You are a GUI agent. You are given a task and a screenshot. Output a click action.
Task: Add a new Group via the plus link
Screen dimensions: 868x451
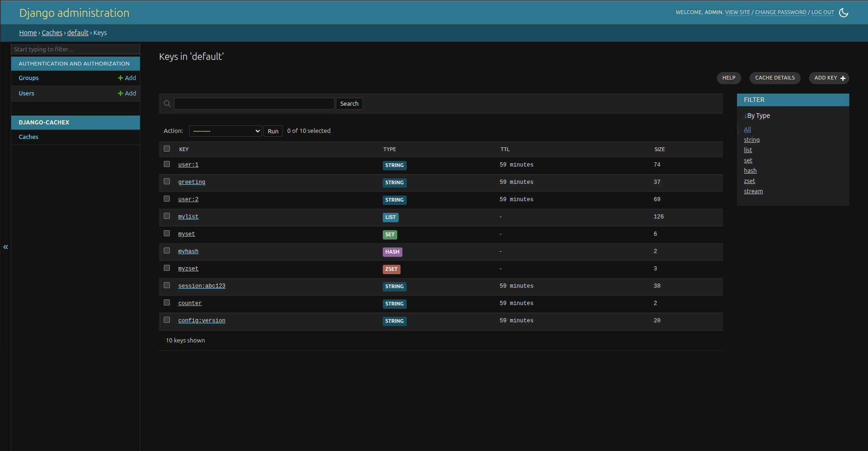[127, 78]
